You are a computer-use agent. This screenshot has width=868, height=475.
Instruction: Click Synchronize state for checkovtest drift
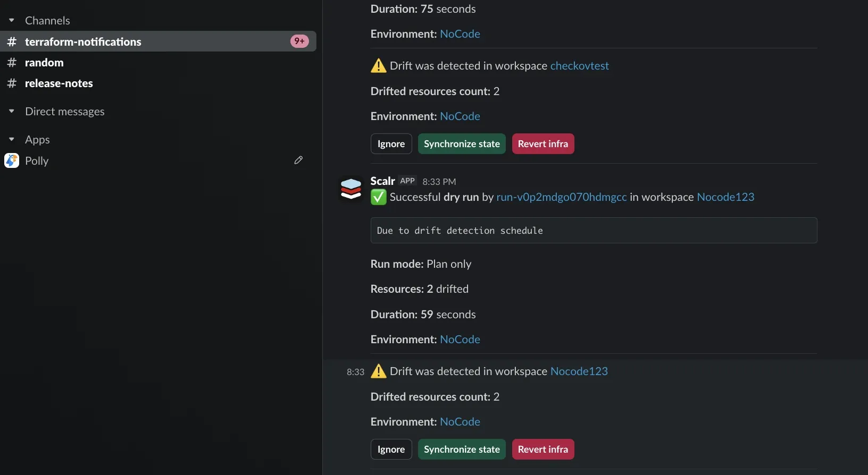[x=462, y=144]
